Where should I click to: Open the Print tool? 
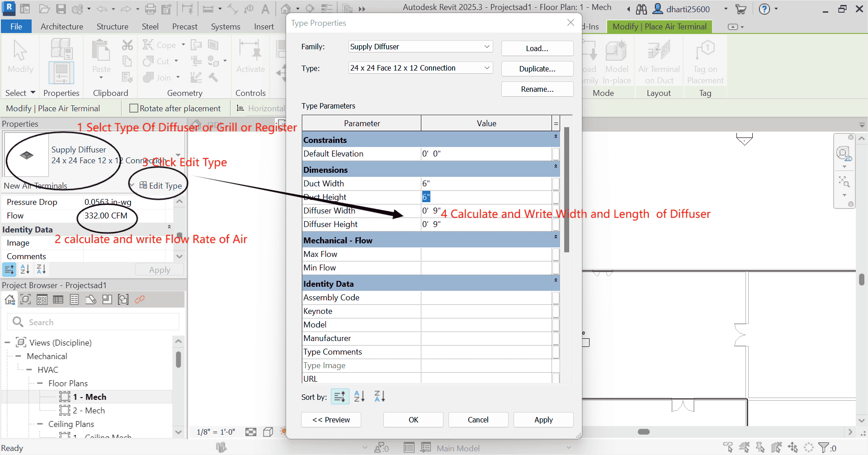[150, 9]
